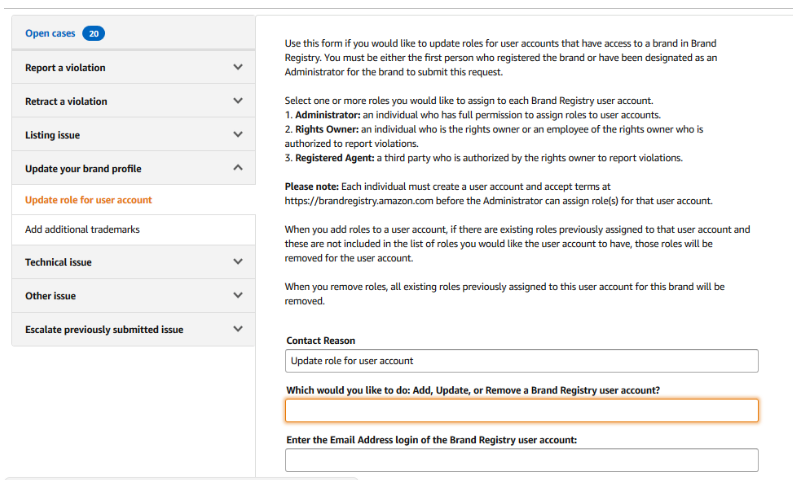Image resolution: width=793 pixels, height=480 pixels.
Task: Open the Open cases link
Action: 50,33
